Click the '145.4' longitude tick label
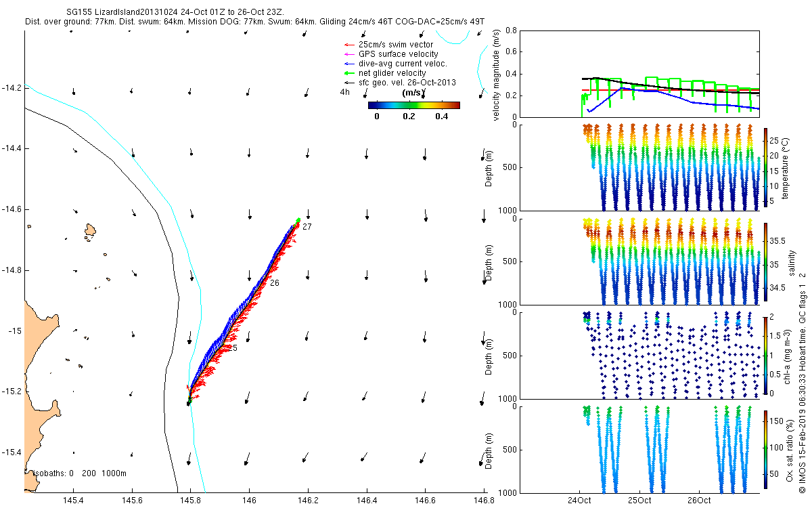This screenshot has width=812, height=508. pos(74,501)
